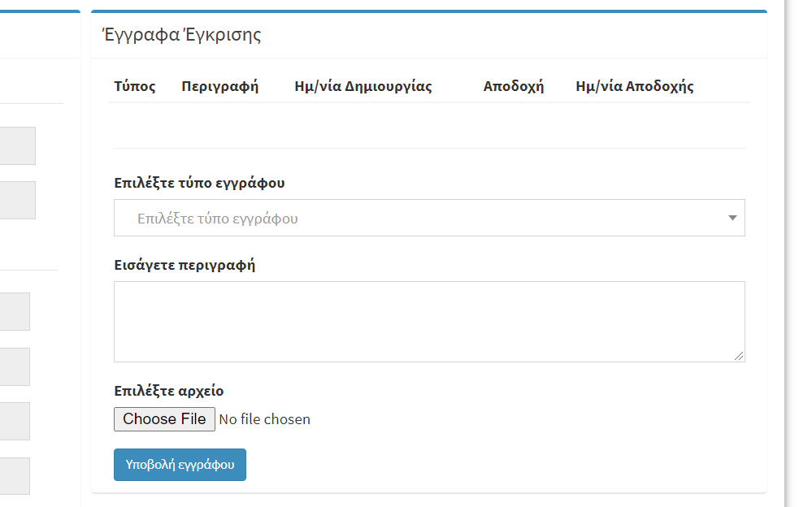Click the second gray field in left panel
This screenshot has height=507, width=812.
pyautogui.click(x=18, y=200)
